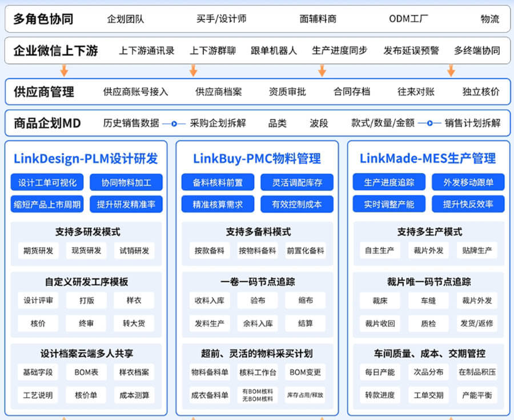Image resolution: width=514 pixels, height=420 pixels.
Task: Click 物流 role label
Action: [490, 19]
